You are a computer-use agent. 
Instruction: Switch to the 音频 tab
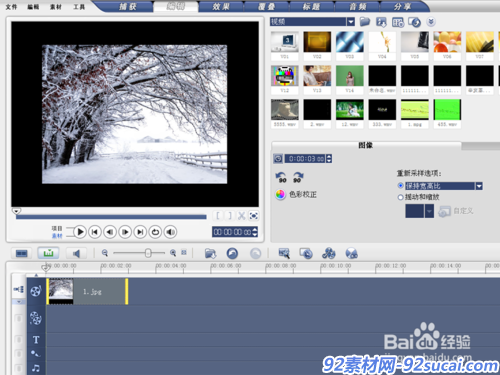point(358,7)
